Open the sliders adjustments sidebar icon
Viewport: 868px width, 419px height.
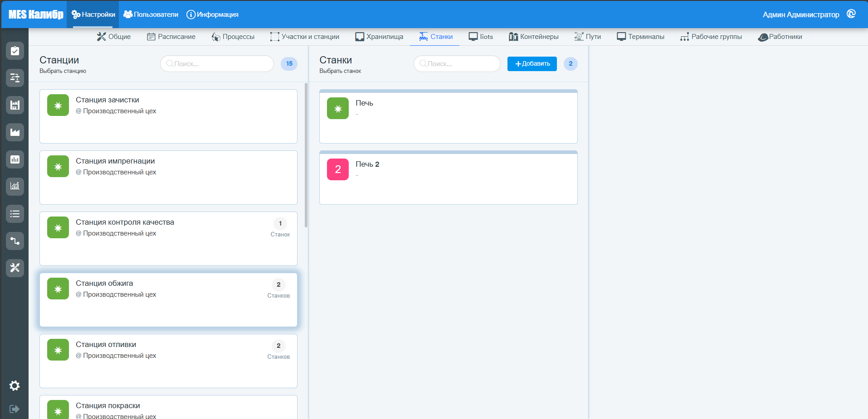coord(15,78)
